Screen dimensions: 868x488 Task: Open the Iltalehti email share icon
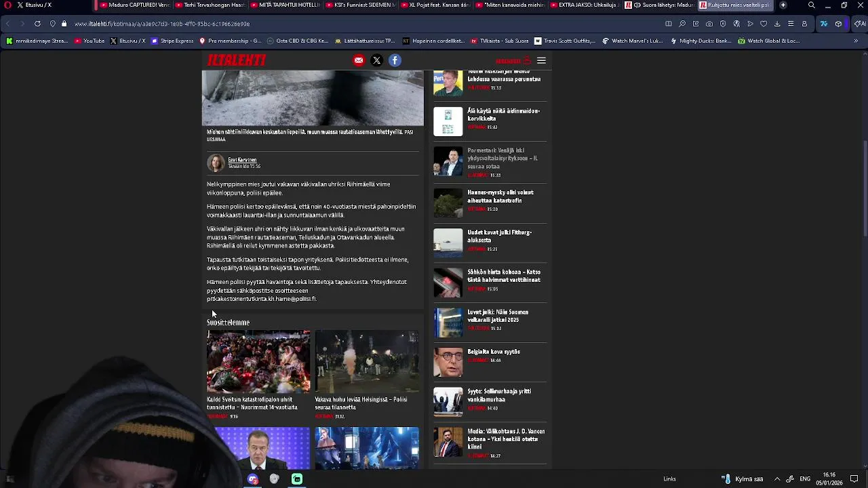[x=359, y=60]
